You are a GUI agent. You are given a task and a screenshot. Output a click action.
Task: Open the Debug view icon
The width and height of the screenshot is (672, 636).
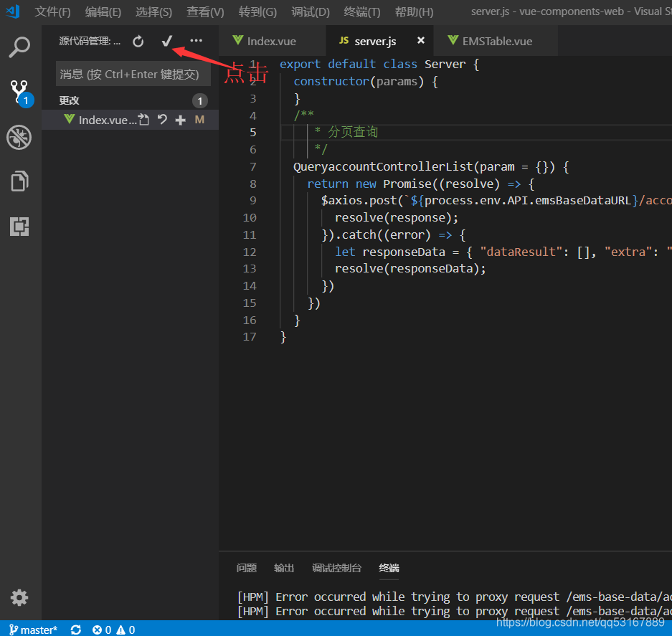19,138
